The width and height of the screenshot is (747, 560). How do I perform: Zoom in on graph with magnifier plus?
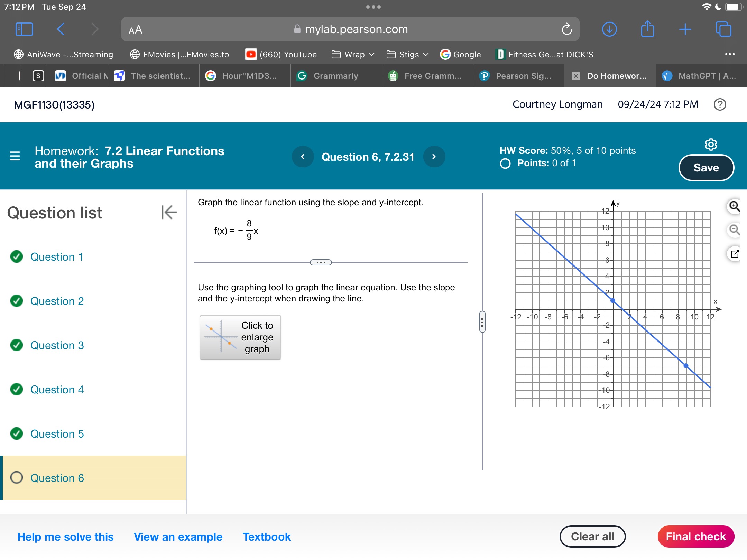pyautogui.click(x=734, y=206)
